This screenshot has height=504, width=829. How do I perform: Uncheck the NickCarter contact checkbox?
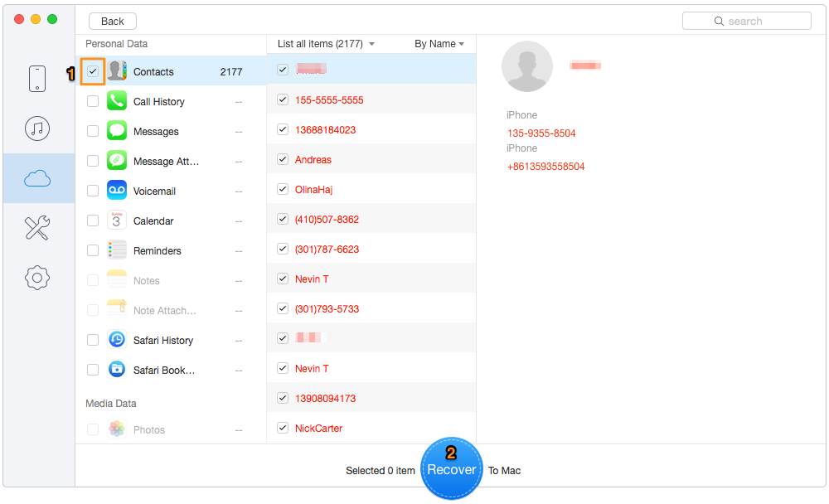(283, 428)
